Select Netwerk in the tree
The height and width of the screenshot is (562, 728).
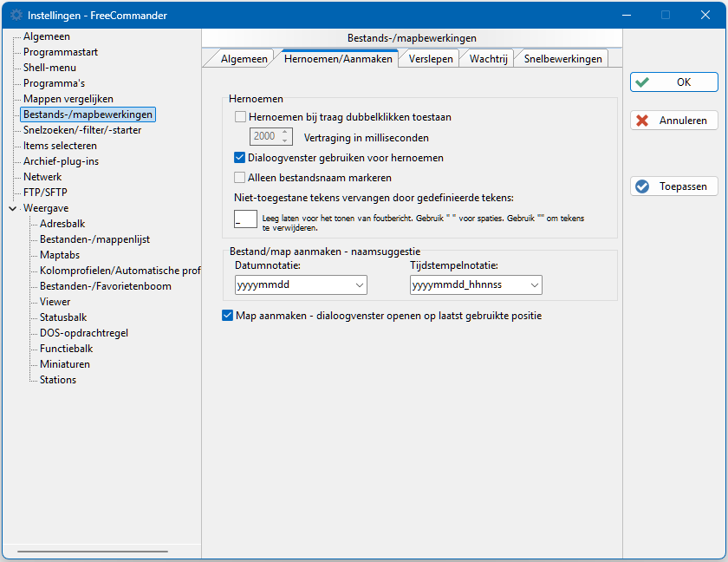pyautogui.click(x=42, y=177)
